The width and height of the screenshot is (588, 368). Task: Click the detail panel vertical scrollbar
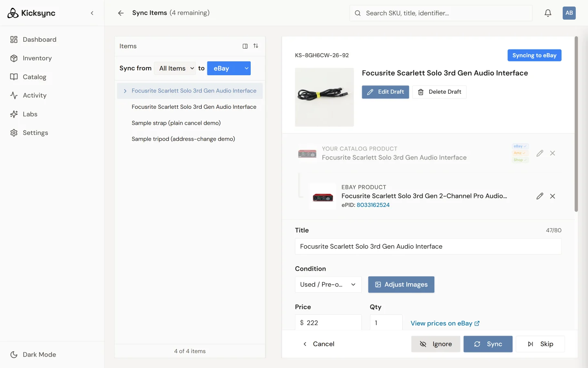point(576,124)
